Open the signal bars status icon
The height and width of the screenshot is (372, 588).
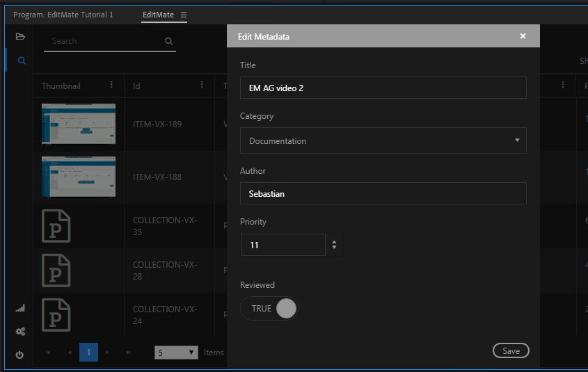pos(20,308)
